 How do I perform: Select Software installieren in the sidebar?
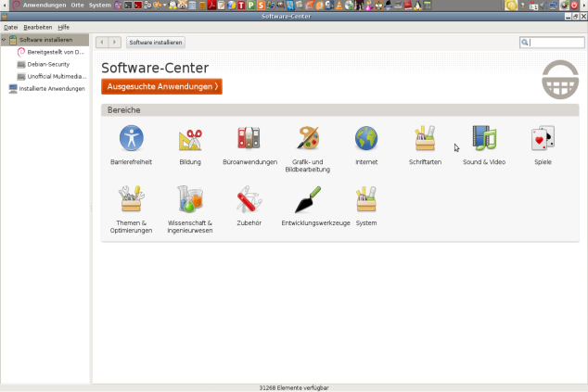[45, 40]
